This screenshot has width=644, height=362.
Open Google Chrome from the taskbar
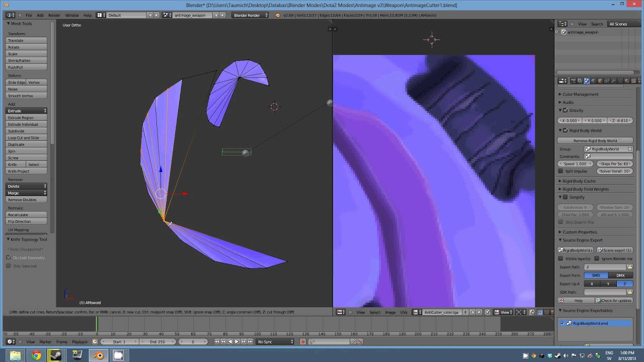[36, 355]
